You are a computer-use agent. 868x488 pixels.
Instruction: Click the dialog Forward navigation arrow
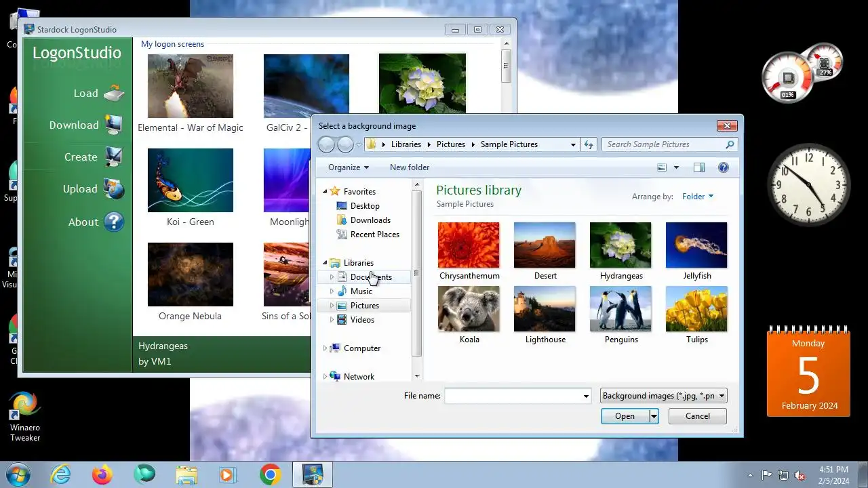tap(345, 144)
